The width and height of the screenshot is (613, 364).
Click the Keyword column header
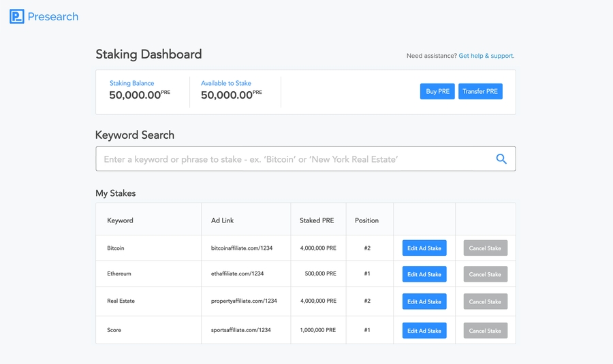point(120,220)
